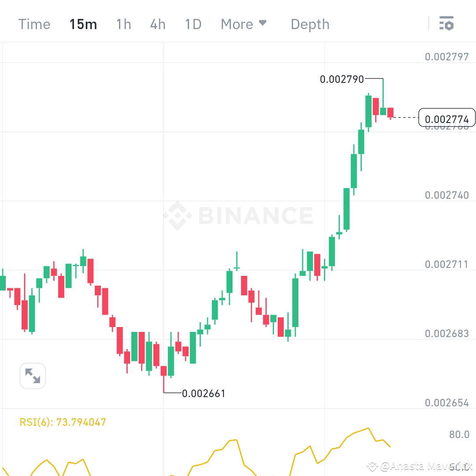Click the 0.002740 price axis label

tap(446, 195)
